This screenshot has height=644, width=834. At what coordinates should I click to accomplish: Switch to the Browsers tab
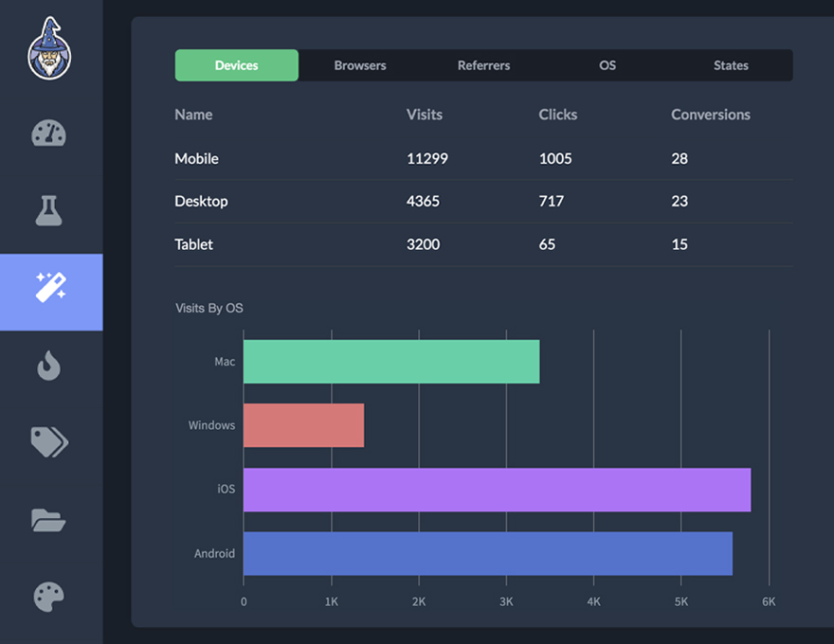(x=360, y=65)
